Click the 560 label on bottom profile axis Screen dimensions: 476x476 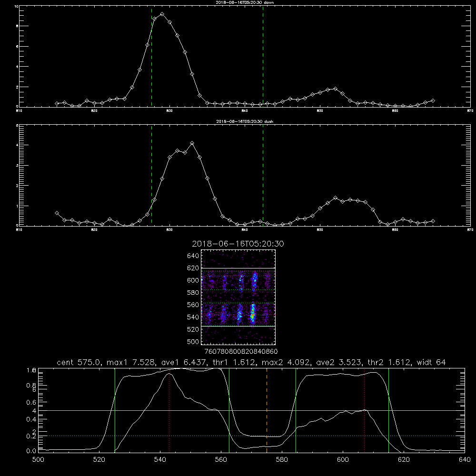pyautogui.click(x=221, y=460)
